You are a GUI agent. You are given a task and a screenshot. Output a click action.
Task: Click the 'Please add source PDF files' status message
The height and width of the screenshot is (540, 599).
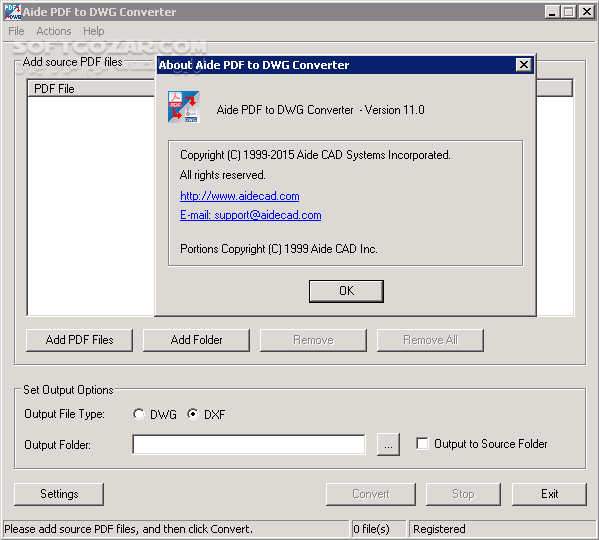point(129,529)
